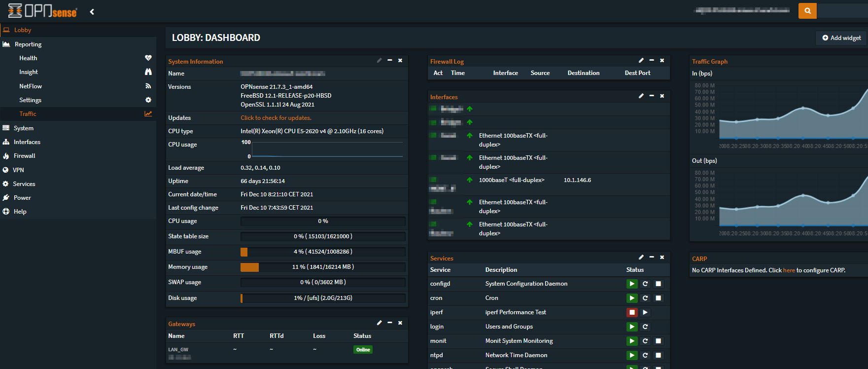Edit the System Information widget
The image size is (868, 369).
click(379, 60)
